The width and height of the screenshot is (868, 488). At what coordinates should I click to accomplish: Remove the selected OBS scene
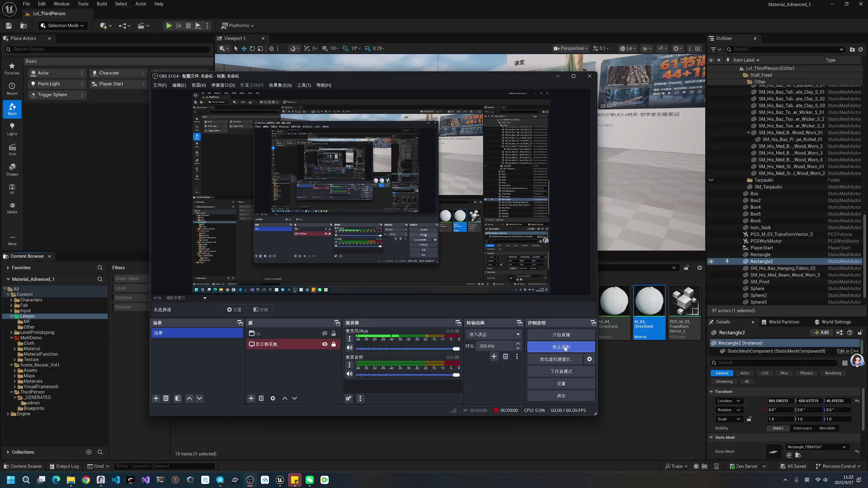tap(166, 398)
